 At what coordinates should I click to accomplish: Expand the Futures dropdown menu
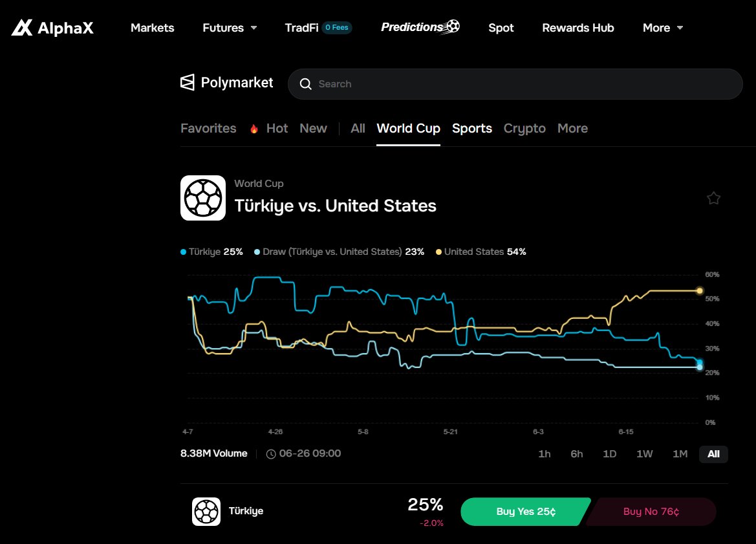(230, 27)
